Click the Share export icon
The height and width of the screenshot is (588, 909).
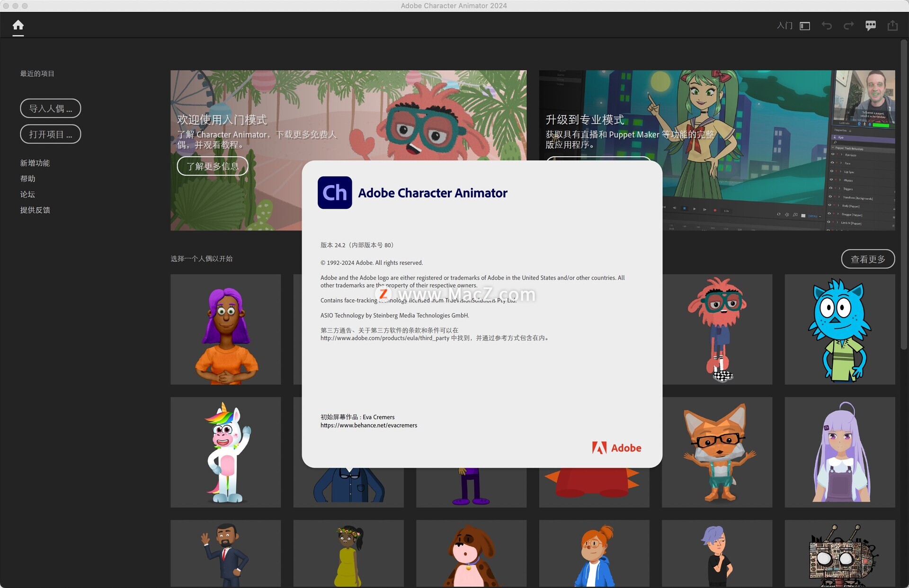click(892, 26)
